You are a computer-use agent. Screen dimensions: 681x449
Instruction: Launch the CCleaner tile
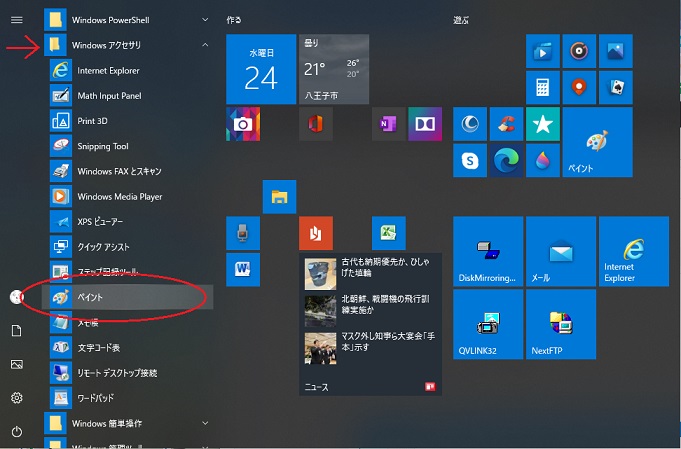(506, 124)
